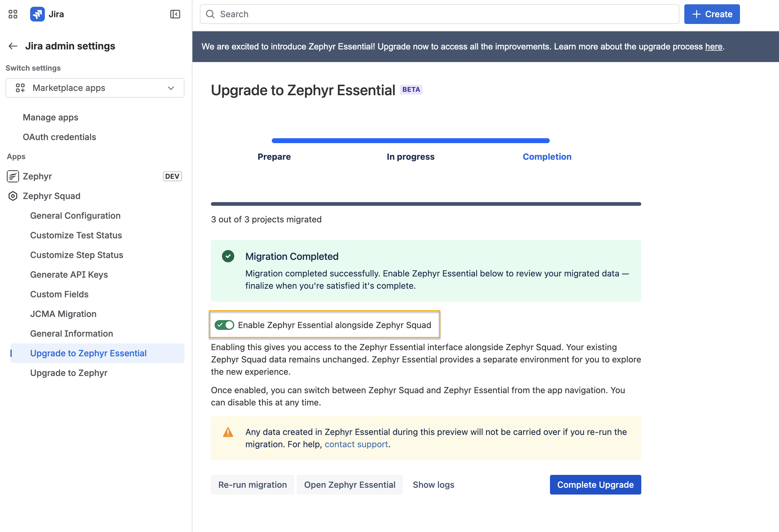
Task: Click the Create button
Action: pyautogui.click(x=712, y=14)
